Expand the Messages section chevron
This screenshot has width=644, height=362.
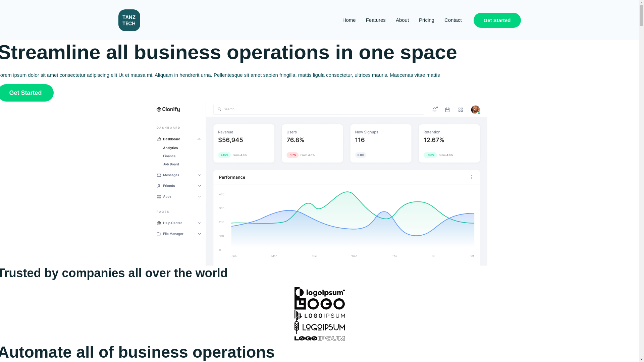click(x=199, y=175)
